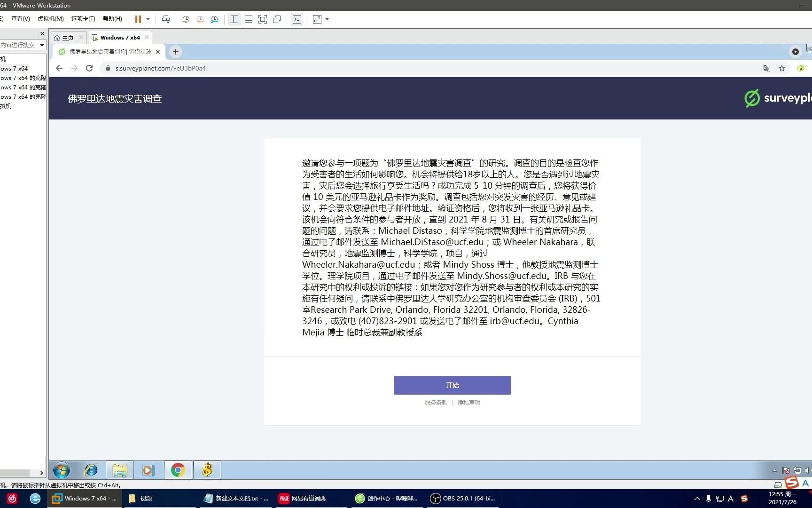Close the 佛罗里达地震灾害调查 browser tab
The width and height of the screenshot is (812, 508).
[158, 52]
